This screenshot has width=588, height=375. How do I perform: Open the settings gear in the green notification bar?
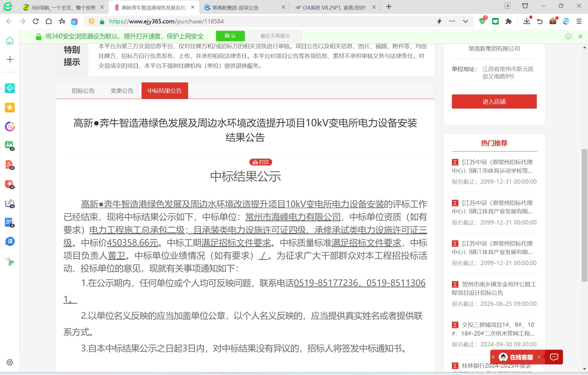coord(568,36)
